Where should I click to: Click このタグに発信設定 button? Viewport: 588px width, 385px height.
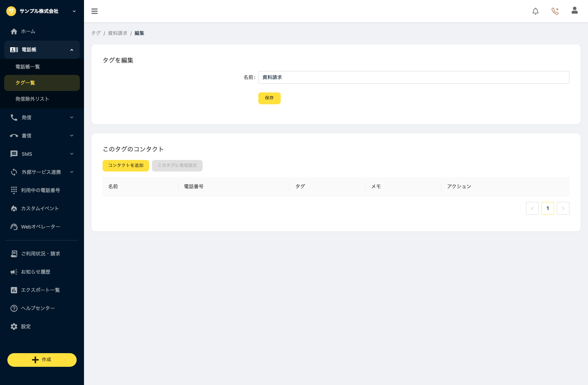177,166
